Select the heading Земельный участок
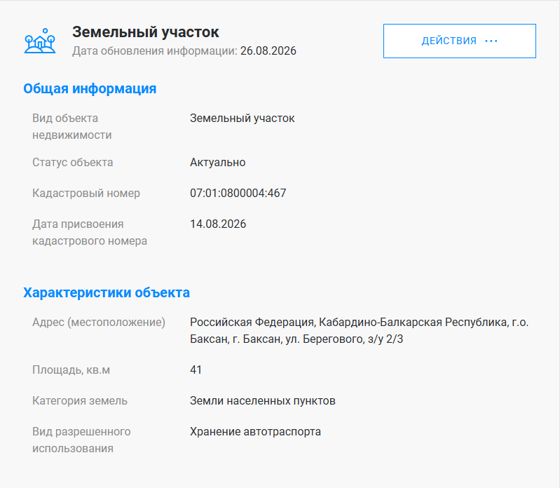This screenshot has width=560, height=488. [x=145, y=32]
